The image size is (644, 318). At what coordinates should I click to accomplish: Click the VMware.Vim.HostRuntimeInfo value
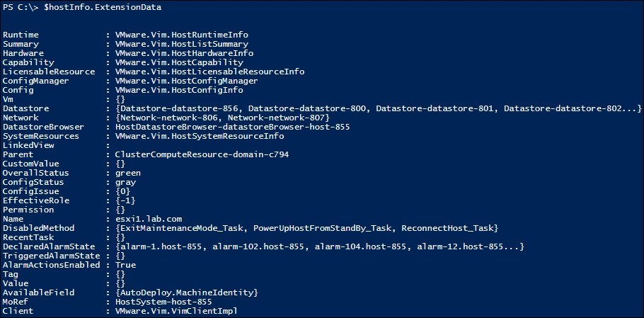coord(182,35)
